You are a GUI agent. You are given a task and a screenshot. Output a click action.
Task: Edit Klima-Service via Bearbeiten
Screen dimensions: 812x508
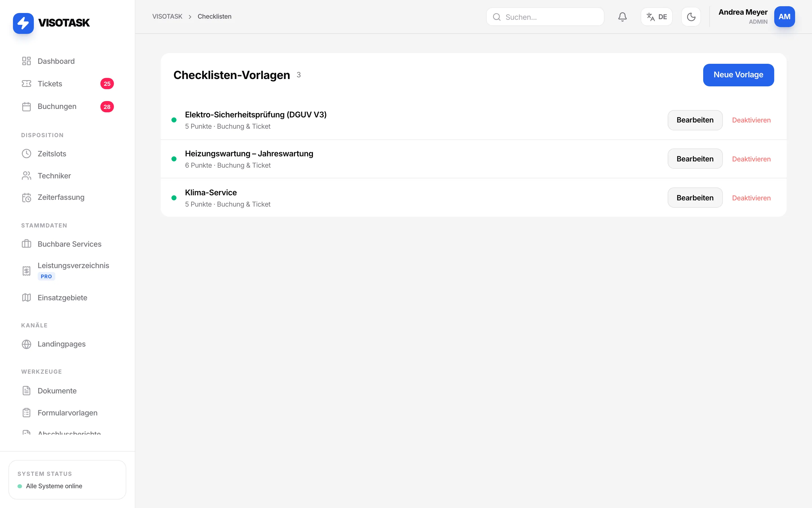coord(695,198)
